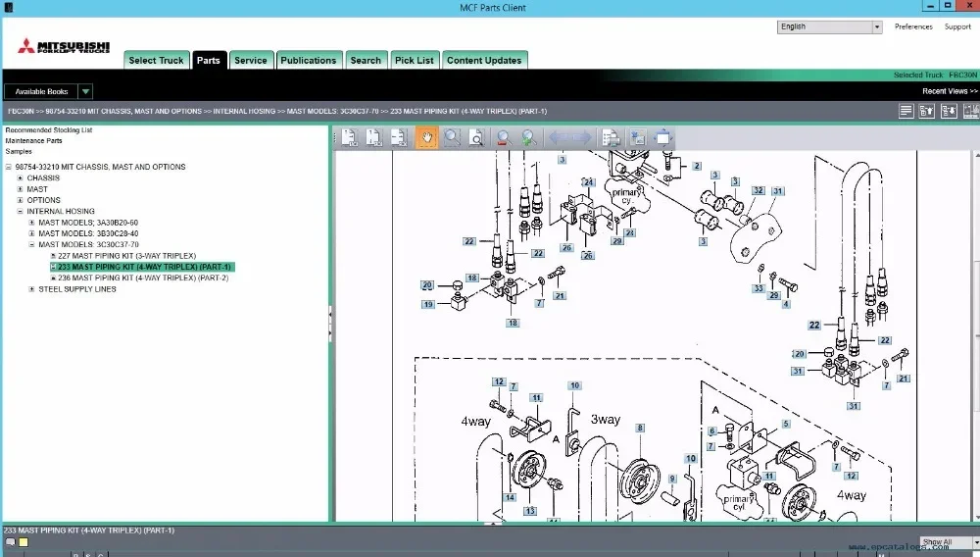Open the comment bubble icon

coord(11,542)
